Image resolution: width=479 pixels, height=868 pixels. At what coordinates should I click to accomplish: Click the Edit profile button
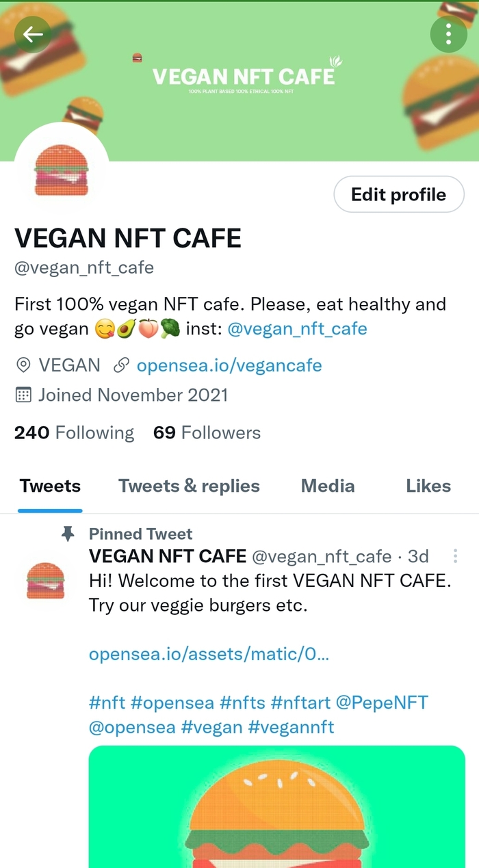point(400,194)
